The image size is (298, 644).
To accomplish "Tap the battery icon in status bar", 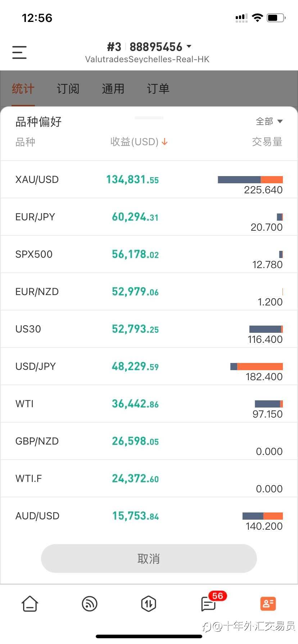I will 276,18.
